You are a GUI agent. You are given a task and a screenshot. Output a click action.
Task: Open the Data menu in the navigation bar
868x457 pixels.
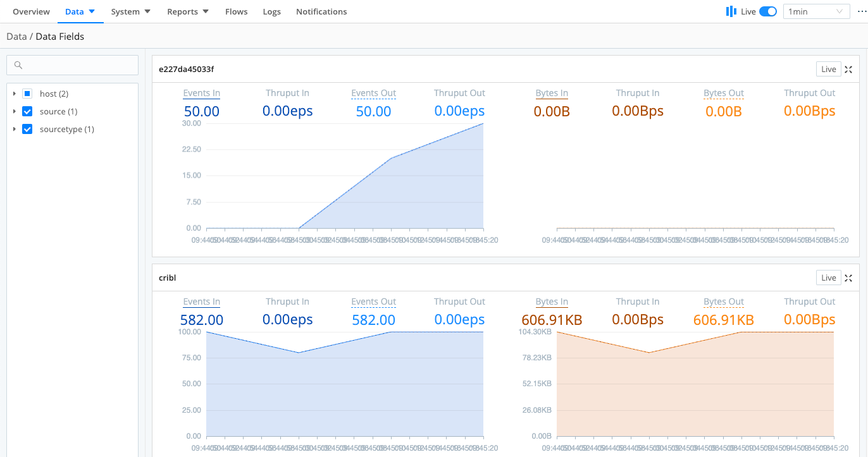(80, 11)
